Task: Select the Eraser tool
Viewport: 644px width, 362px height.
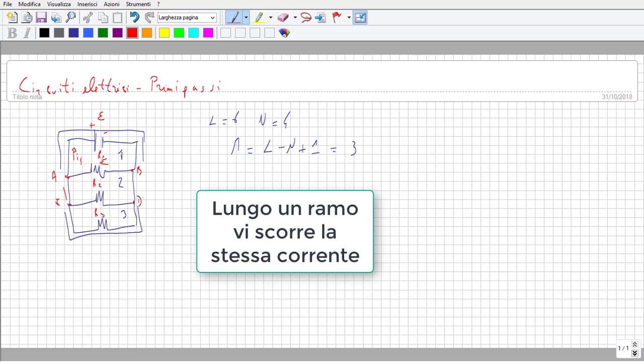Action: pos(283,18)
